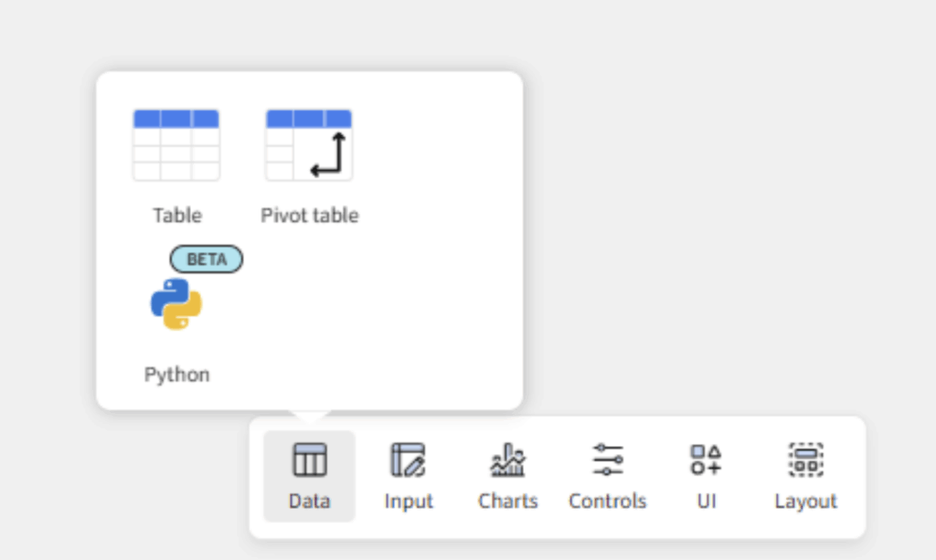Screen dimensions: 936x560
Task: Click the BETA badge above Python
Action: [x=207, y=259]
